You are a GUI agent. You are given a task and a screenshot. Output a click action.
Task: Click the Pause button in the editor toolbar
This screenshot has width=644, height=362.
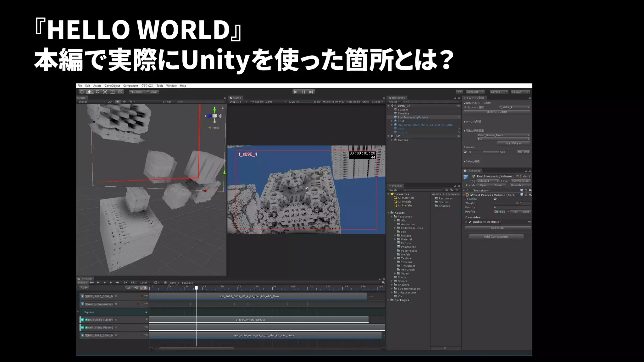303,92
